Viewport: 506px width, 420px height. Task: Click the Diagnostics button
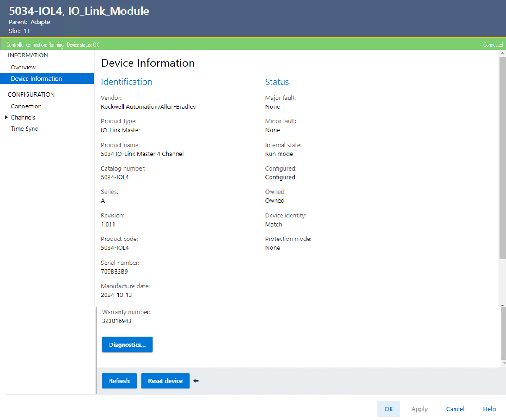point(127,345)
